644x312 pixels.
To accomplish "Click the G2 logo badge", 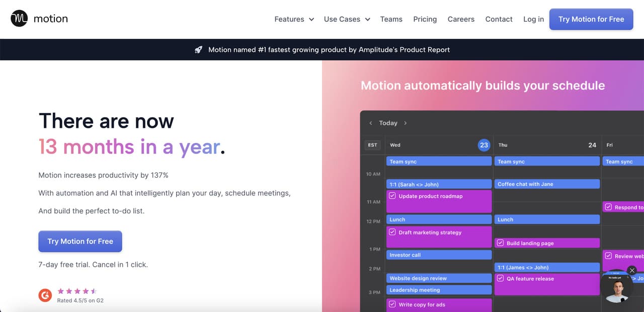I will (45, 295).
